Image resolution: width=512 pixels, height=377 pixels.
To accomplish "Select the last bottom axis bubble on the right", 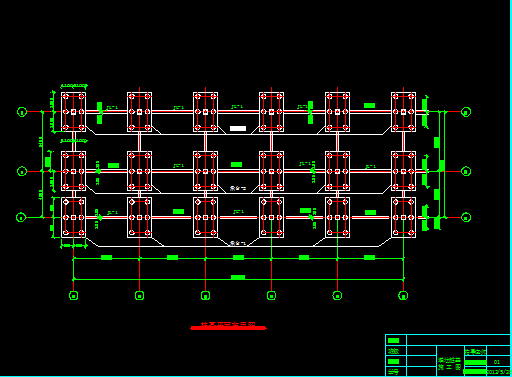I will tap(403, 295).
